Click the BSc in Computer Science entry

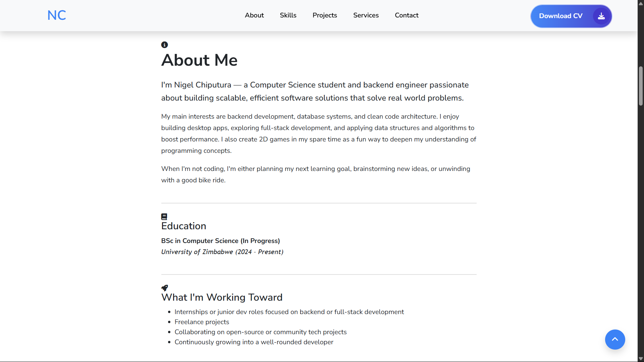(x=220, y=241)
